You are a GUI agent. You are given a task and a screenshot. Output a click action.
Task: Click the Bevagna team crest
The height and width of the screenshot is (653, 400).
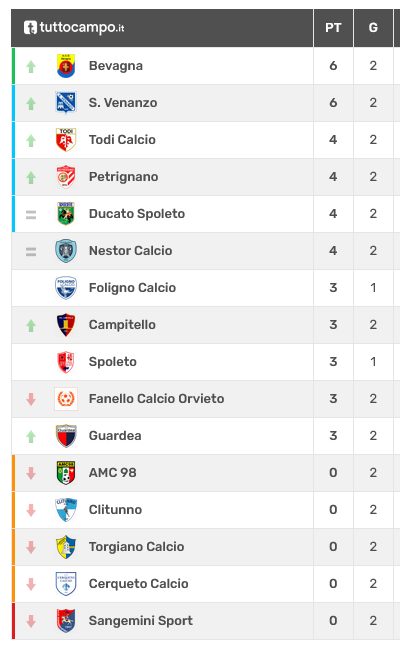66,66
